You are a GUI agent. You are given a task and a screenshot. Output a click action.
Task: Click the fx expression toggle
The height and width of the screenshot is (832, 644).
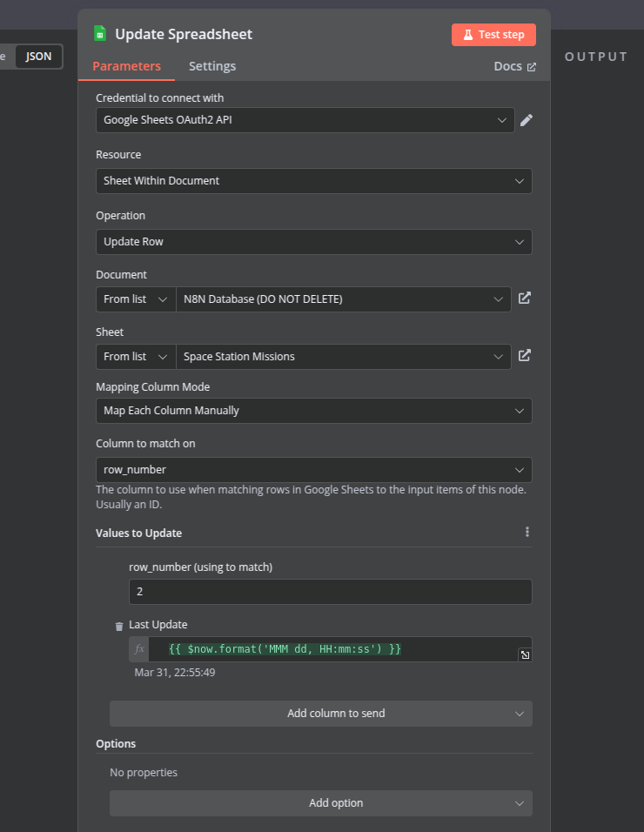pos(139,649)
